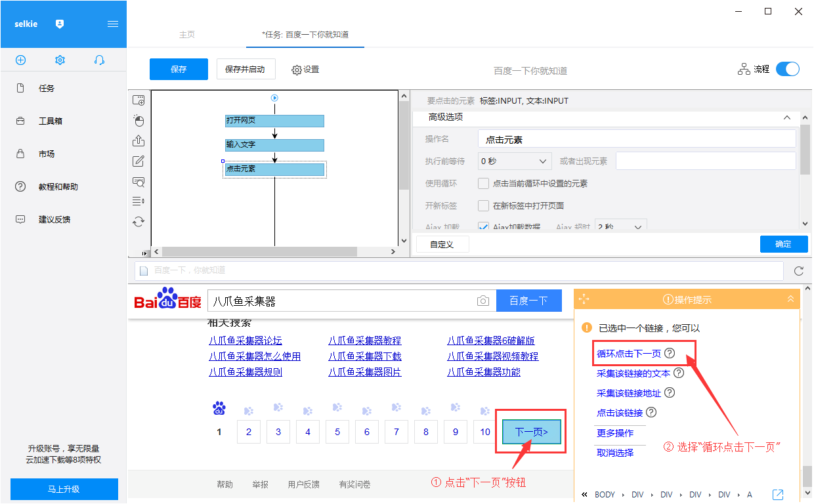814x504 pixels.
Task: Expand the tool strip with small arrow
Action: tap(146, 252)
